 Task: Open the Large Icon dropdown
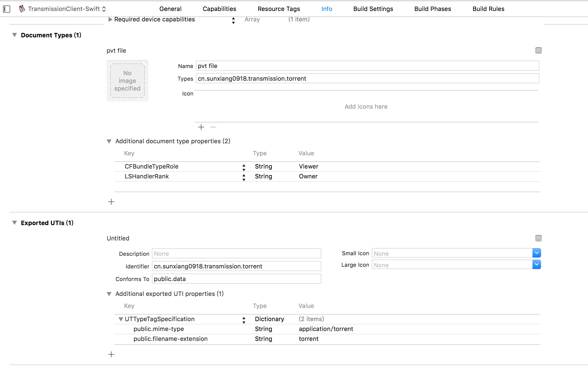coord(536,265)
